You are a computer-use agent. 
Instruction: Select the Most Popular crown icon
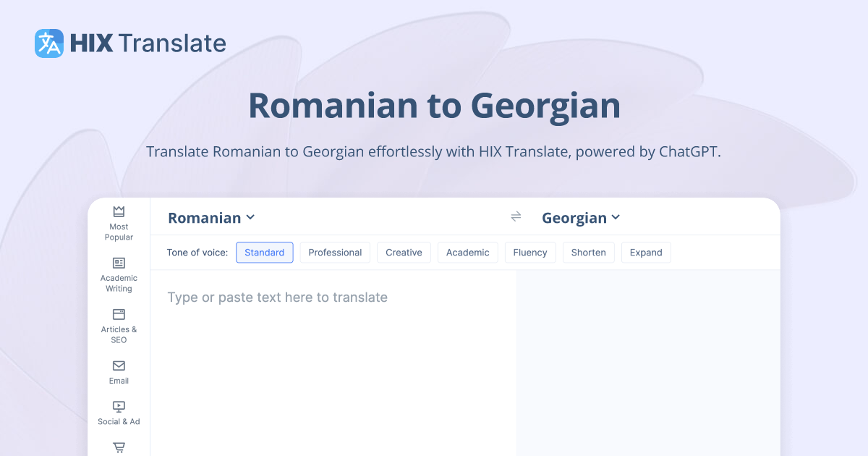118,210
